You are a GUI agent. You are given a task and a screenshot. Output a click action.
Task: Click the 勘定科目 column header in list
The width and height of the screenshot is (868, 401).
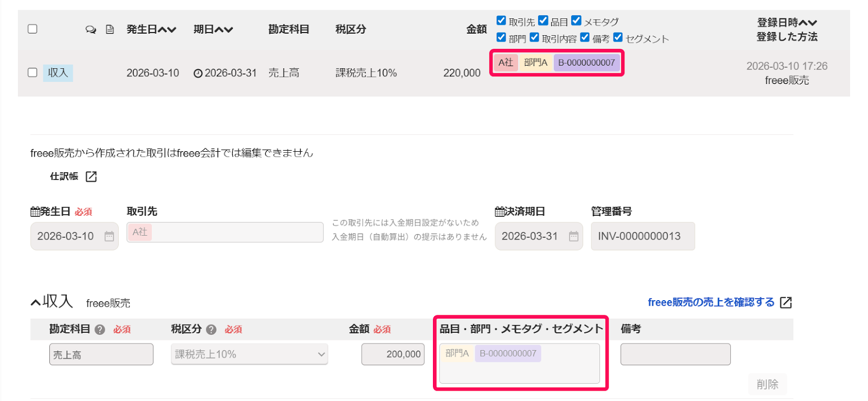(289, 29)
